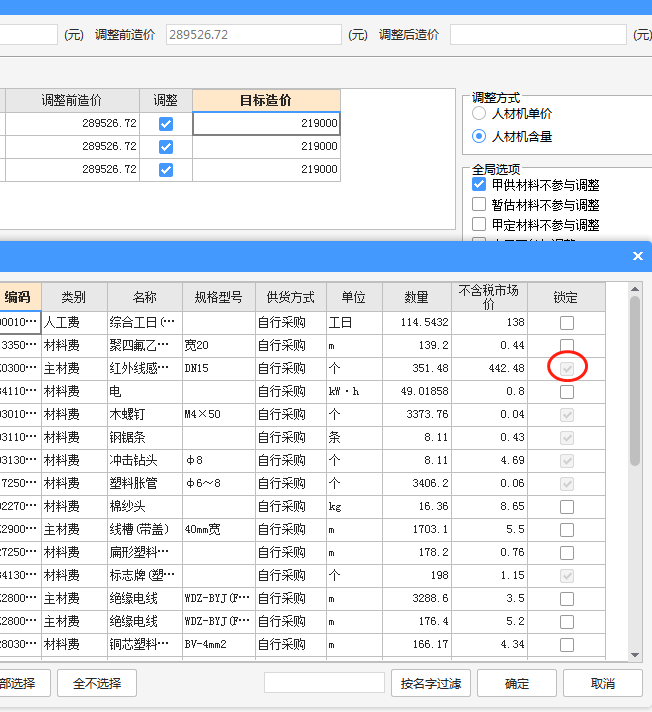Image resolution: width=652 pixels, height=712 pixels.
Task: Click the 调整后造价 empty field
Action: click(538, 35)
